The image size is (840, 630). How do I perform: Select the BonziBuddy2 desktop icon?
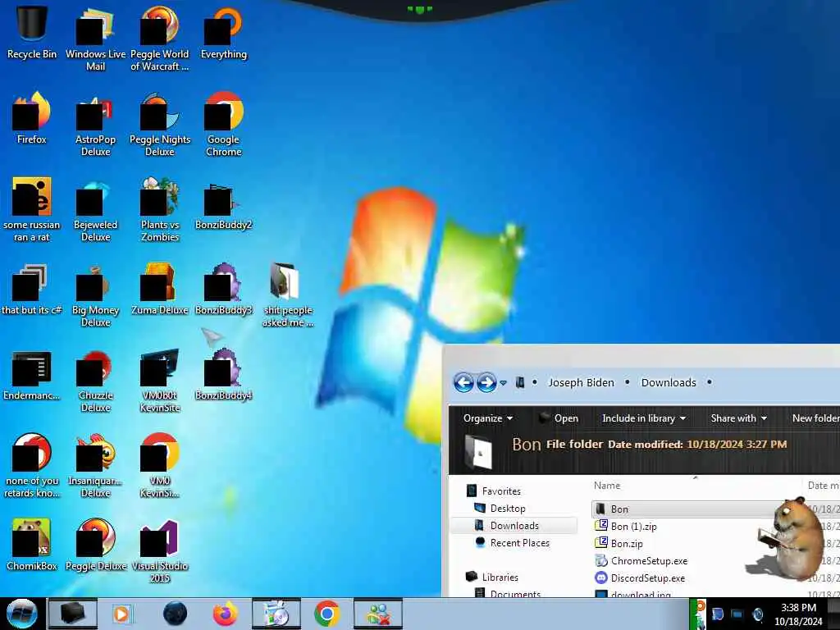pos(223,206)
